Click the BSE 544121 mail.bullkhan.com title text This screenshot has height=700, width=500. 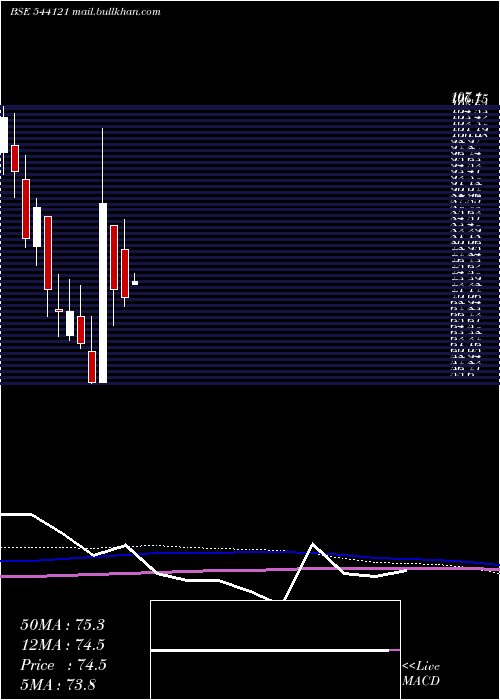coord(85,12)
